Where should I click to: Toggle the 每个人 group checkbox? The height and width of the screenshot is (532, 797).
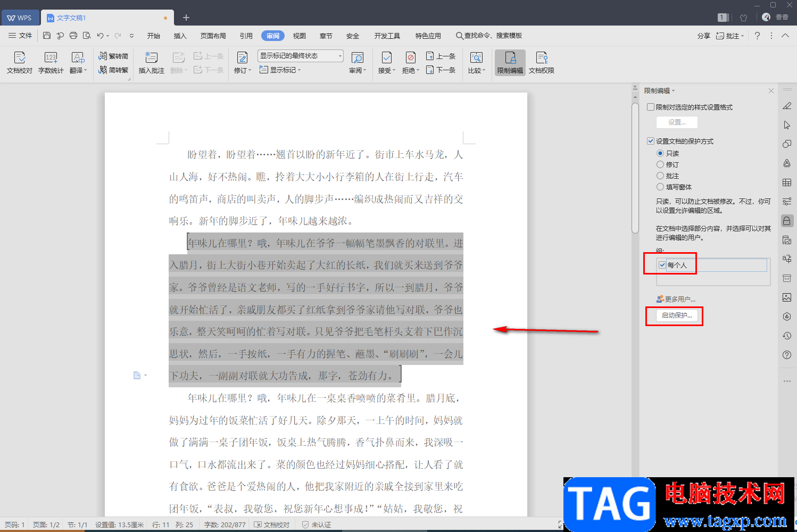click(x=662, y=265)
